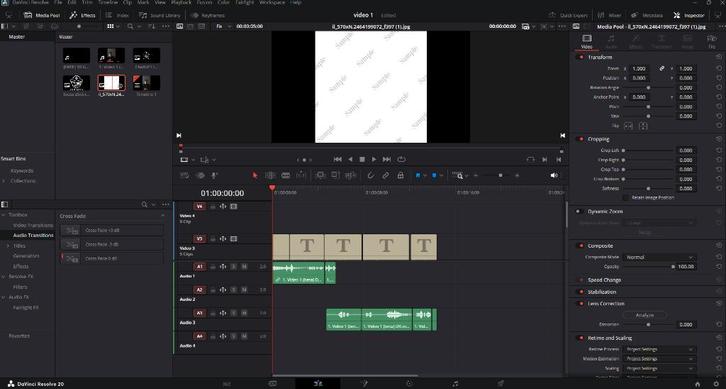The width and height of the screenshot is (726, 389).
Task: Adjust the Opacity slider in Composite
Action: (x=648, y=267)
